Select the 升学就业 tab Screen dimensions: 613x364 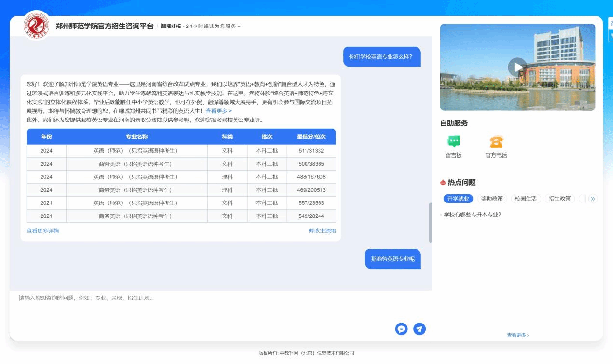458,199
